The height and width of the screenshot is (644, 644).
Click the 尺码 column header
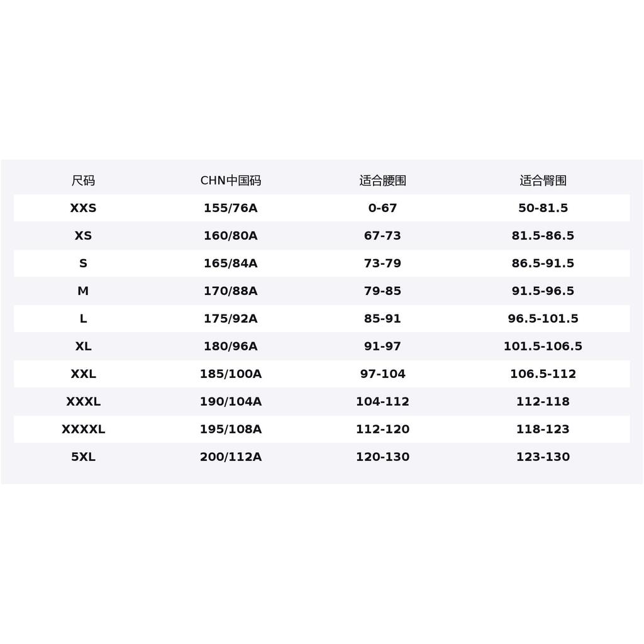pyautogui.click(x=83, y=180)
